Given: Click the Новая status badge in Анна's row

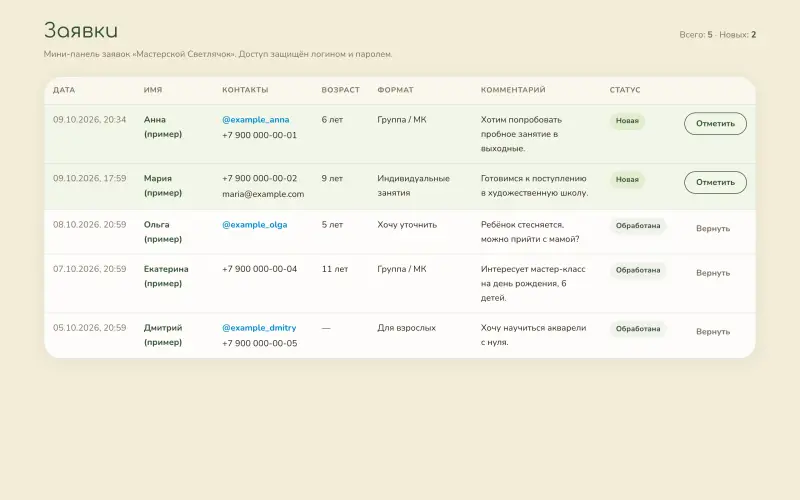Looking at the screenshot, I should click(x=627, y=121).
